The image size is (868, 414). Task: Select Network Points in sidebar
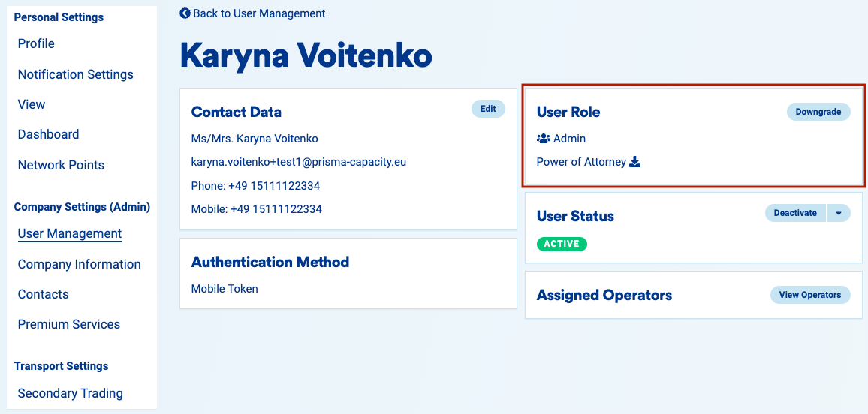coord(61,165)
